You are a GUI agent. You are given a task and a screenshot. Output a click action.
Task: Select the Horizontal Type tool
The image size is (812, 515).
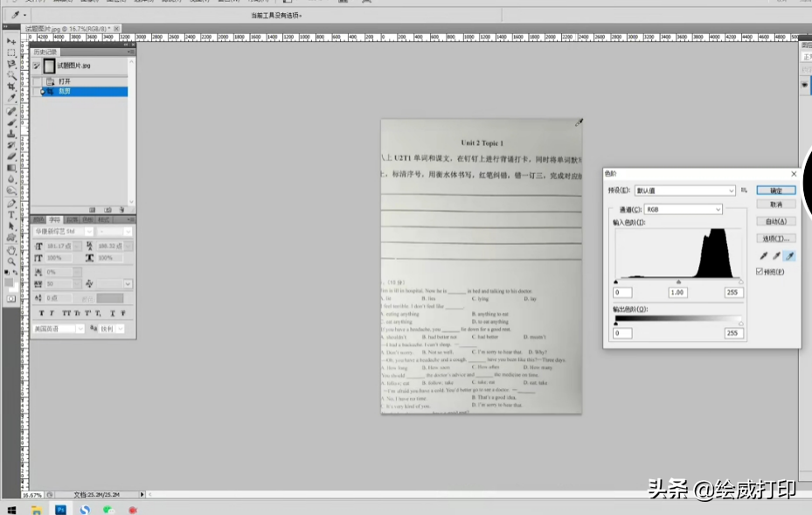coord(11,214)
